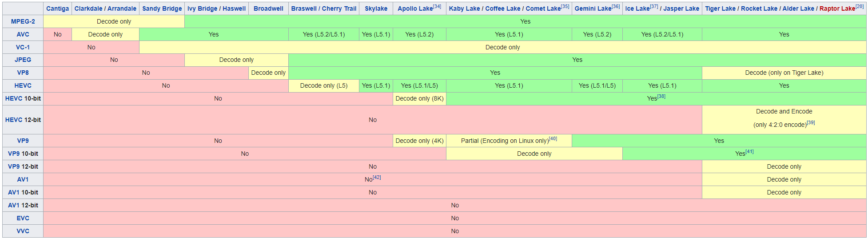Open the Haswell header link
Screen dimensions: 868x239
coord(234,8)
